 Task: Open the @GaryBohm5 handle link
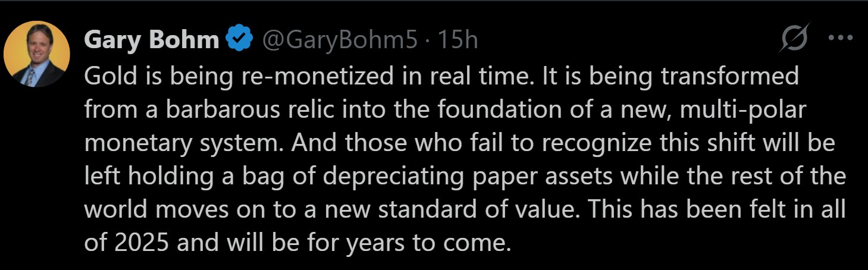click(x=335, y=40)
